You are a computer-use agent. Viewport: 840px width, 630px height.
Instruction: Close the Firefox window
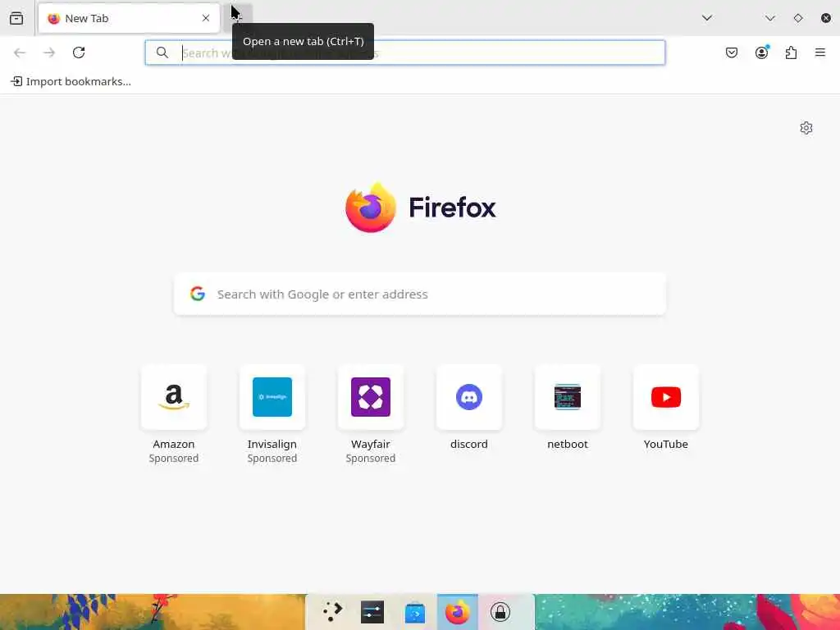pos(826,18)
